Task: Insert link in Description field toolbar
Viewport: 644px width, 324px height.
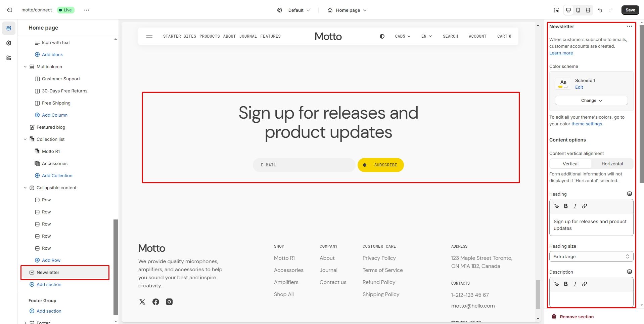Action: (x=585, y=284)
